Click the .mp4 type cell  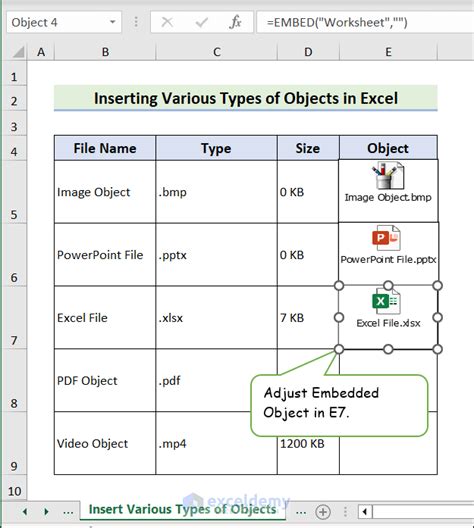point(216,443)
